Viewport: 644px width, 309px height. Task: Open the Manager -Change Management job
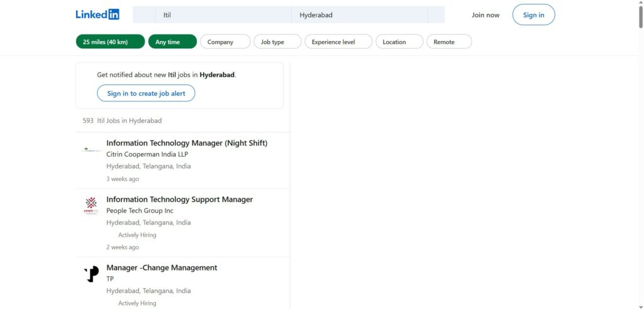(162, 267)
